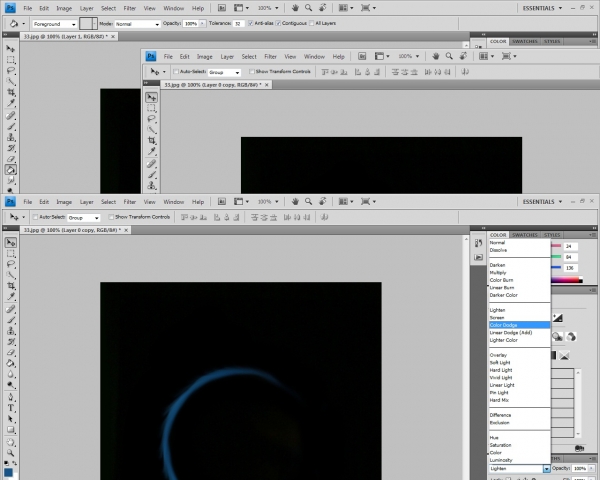The image size is (600, 480).
Task: Select the Path Selection arrow tool
Action: [x=11, y=419]
